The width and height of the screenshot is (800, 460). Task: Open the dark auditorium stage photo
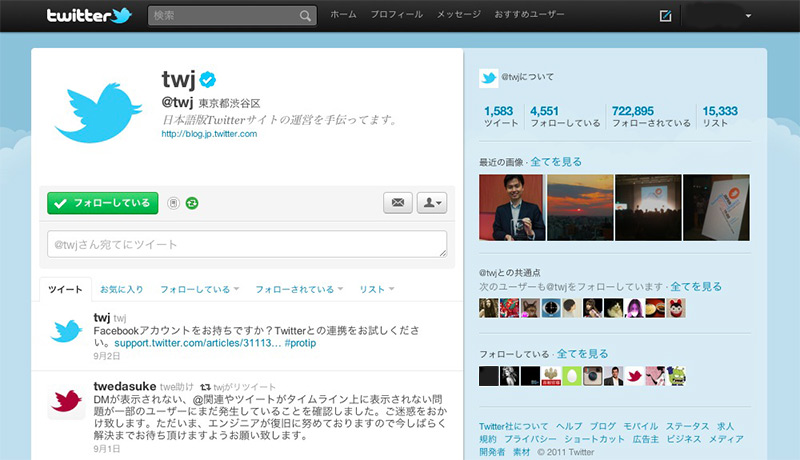648,208
